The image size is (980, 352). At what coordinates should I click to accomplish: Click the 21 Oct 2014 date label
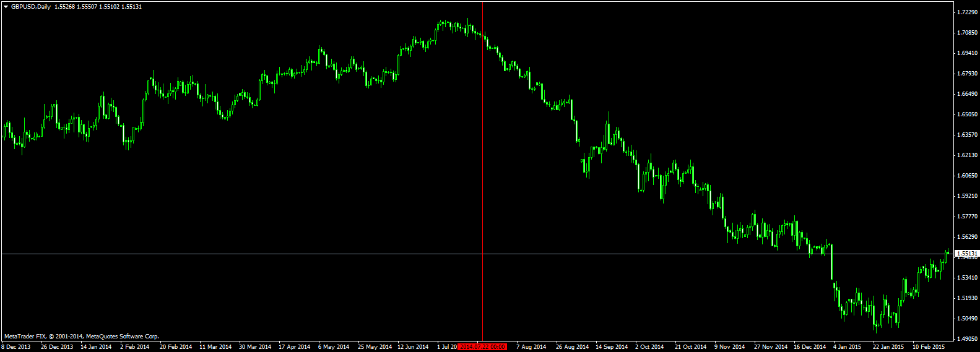click(x=691, y=347)
